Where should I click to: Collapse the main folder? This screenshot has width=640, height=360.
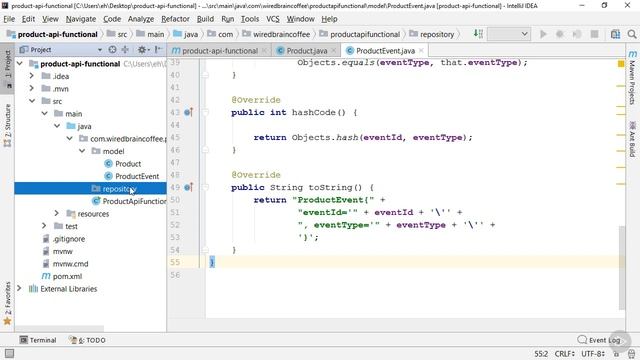pos(44,113)
